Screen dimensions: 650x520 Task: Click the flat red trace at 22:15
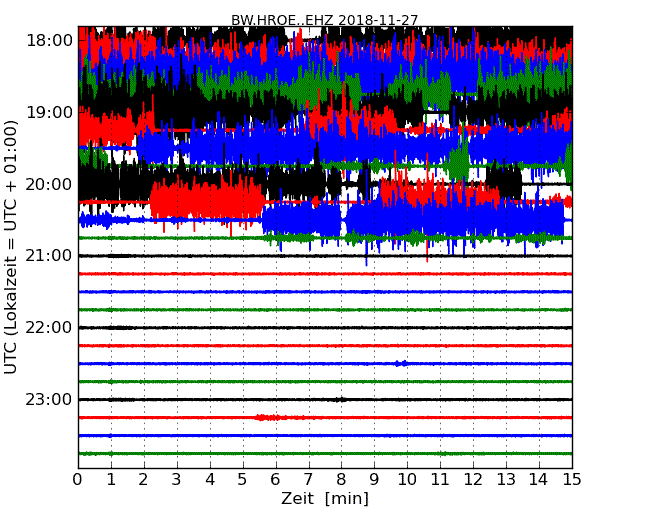(x=325, y=346)
